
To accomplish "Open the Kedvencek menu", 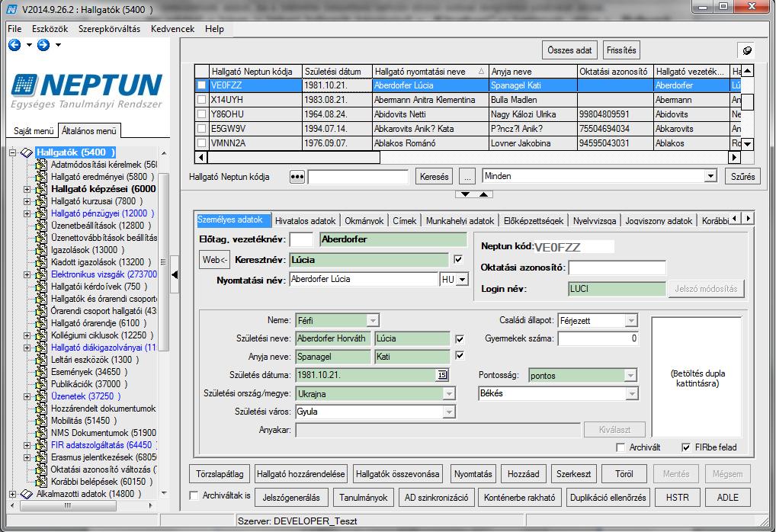I will [173, 29].
